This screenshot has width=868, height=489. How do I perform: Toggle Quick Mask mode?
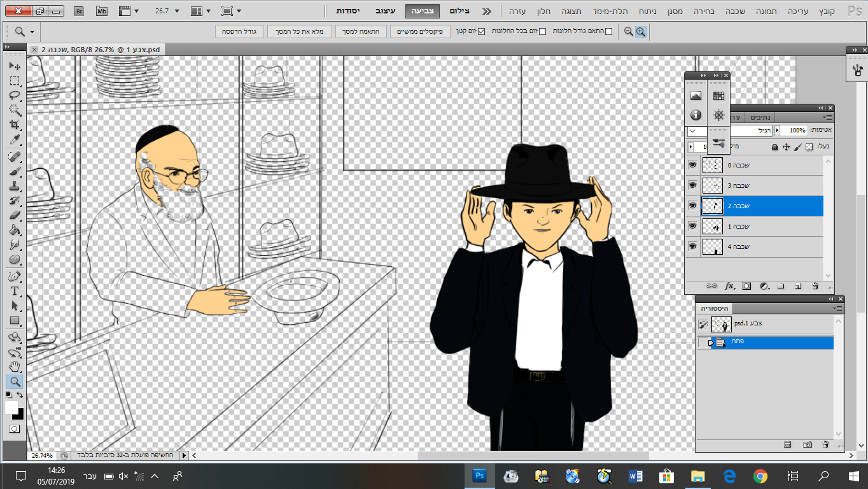[15, 429]
